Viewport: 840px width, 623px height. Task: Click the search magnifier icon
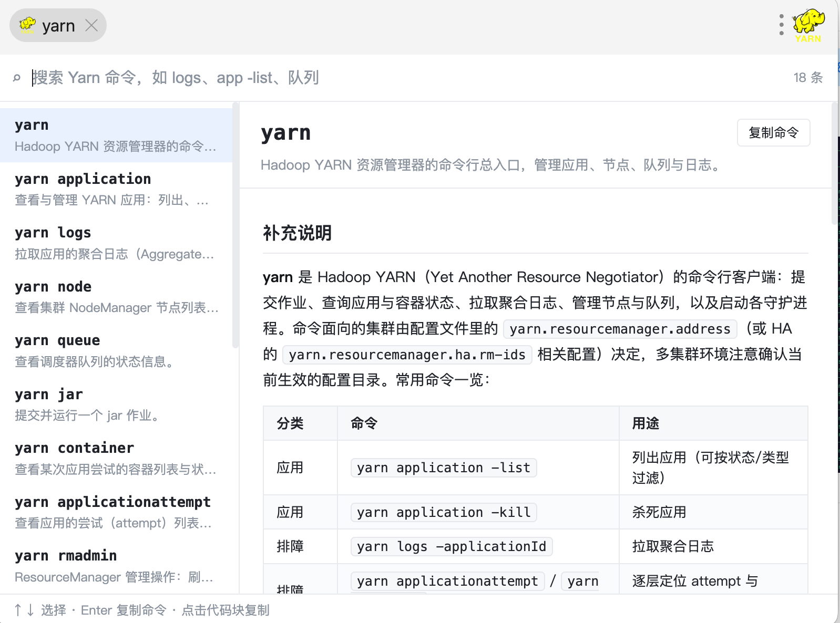pyautogui.click(x=17, y=78)
